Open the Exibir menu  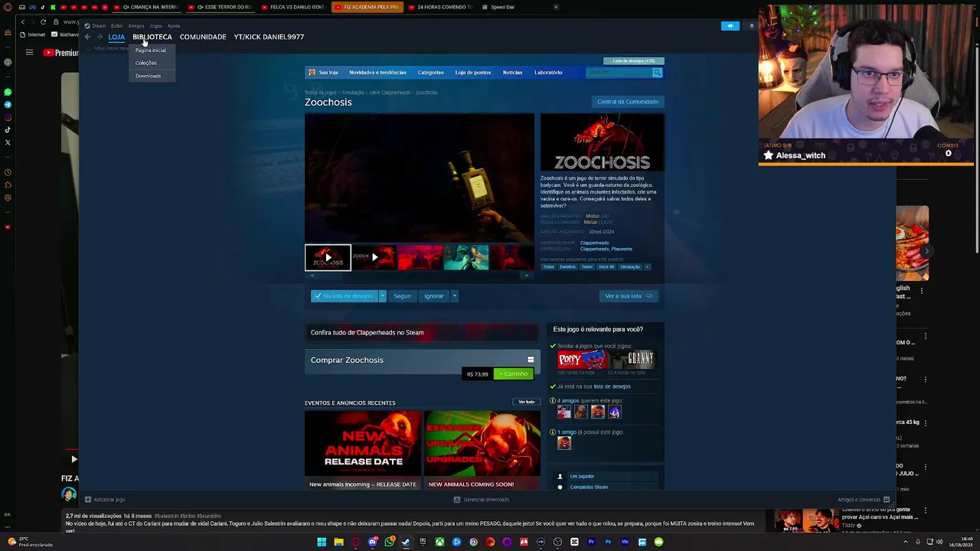pos(116,26)
